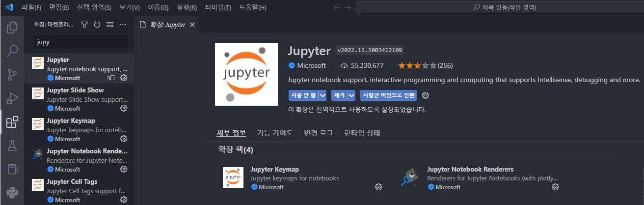Click the 제거 uninstall button
Screen dimensions: 644x205
pos(339,95)
